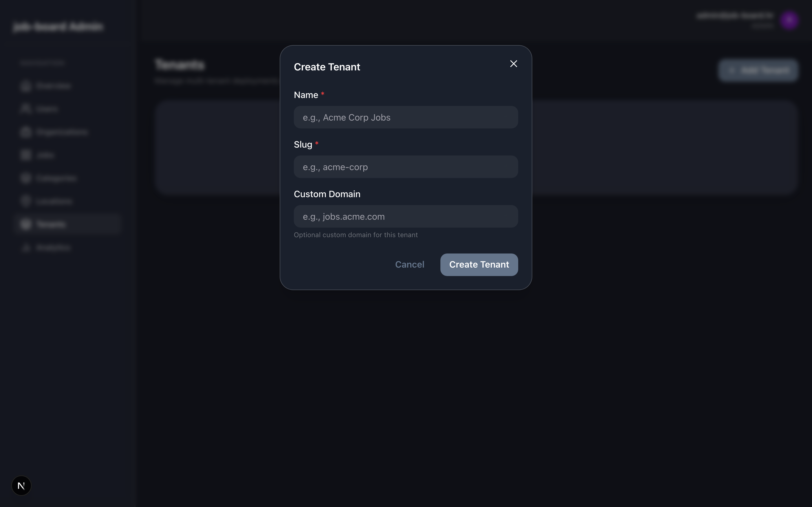The image size is (812, 507).
Task: Click the purple user avatar top right
Action: [790, 20]
